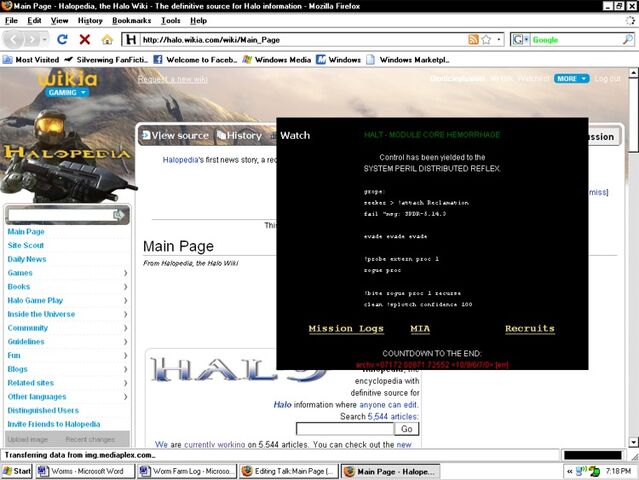The width and height of the screenshot is (639, 480).
Task: Click Request a new wiki link
Action: tap(172, 79)
